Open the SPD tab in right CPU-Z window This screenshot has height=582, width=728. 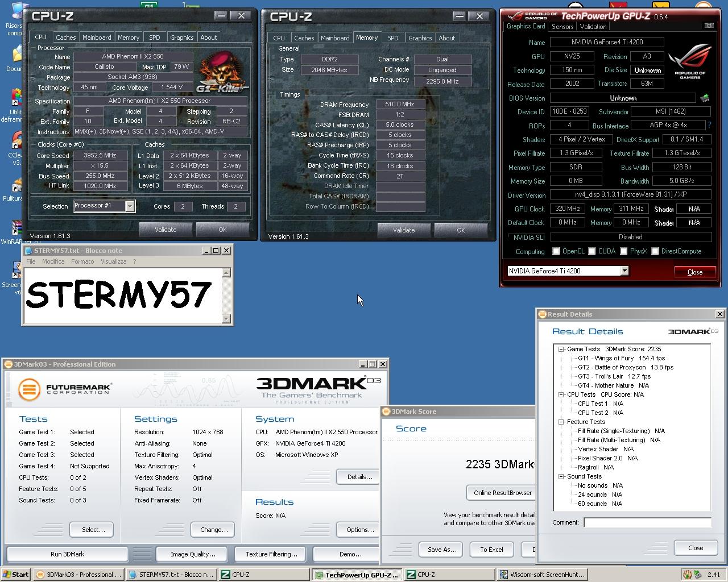click(392, 38)
